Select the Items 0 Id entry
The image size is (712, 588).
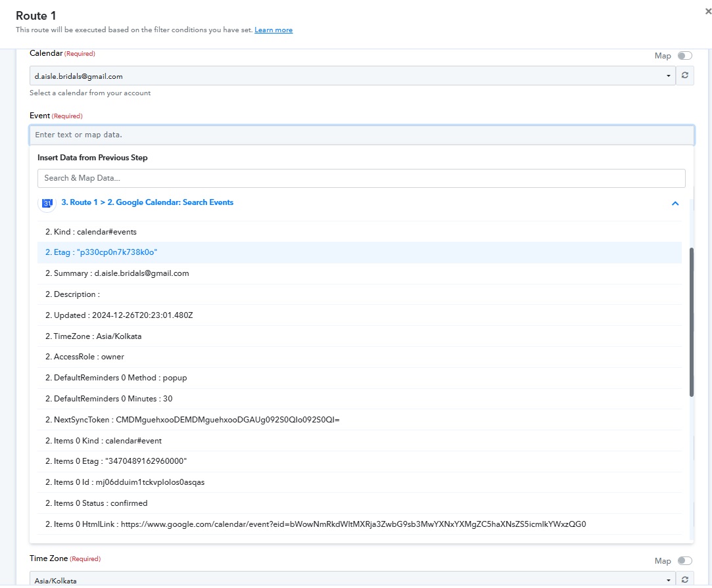(125, 482)
